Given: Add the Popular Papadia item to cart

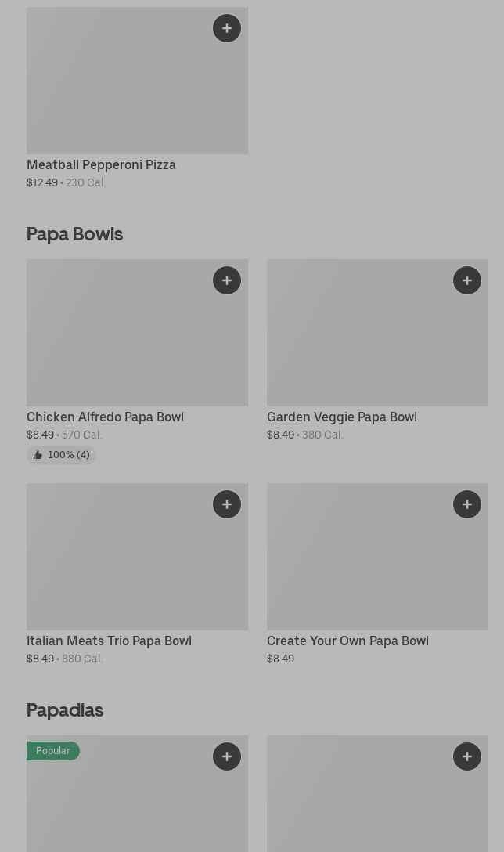Looking at the screenshot, I should point(227,757).
